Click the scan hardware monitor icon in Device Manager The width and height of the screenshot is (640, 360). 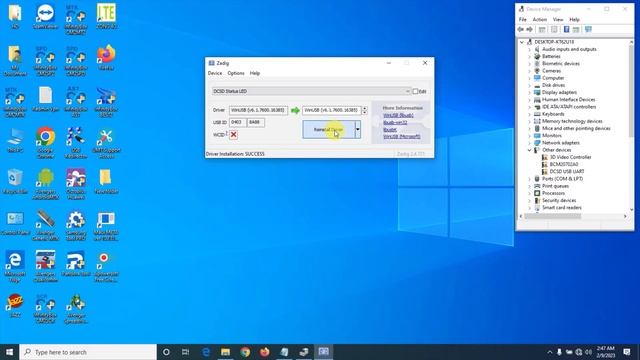588,29
